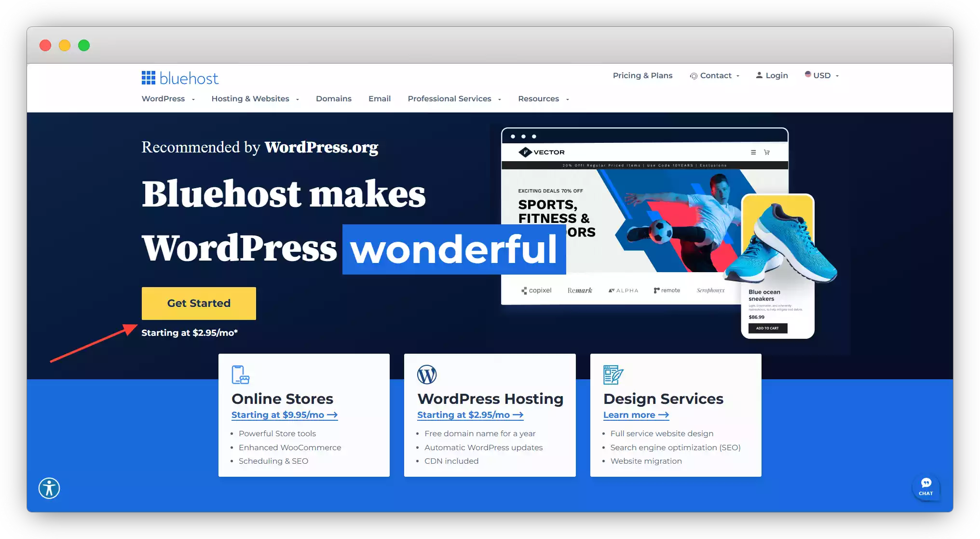
Task: Click the Remark brand logo
Action: click(580, 290)
